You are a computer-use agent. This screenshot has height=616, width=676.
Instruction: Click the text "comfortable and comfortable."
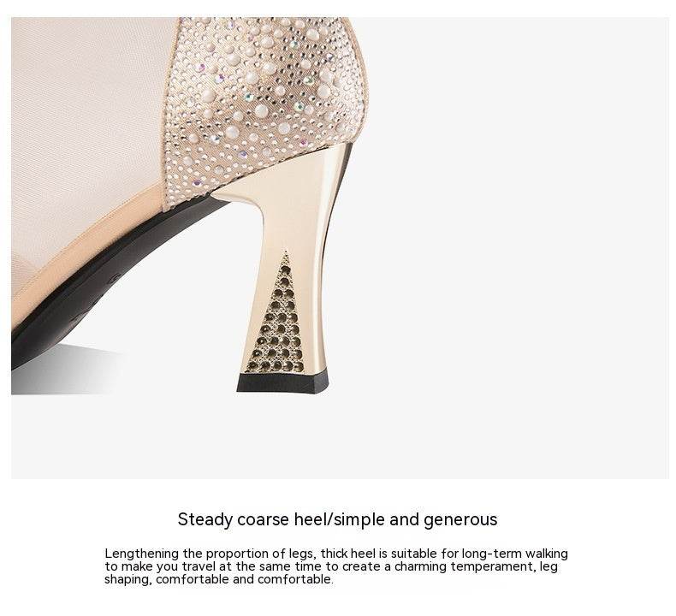[x=245, y=579]
